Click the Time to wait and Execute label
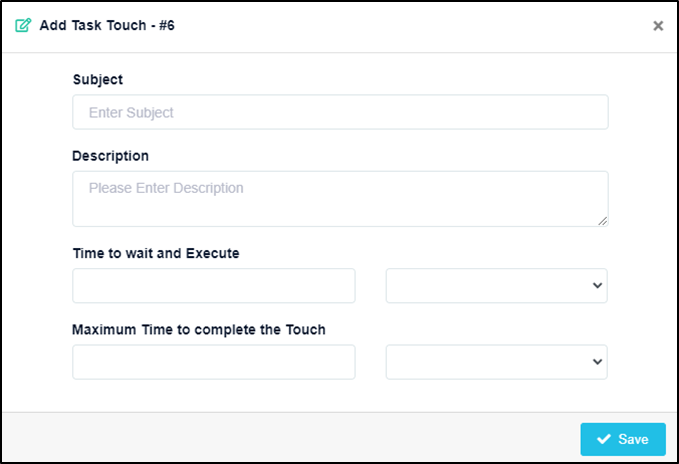This screenshot has width=679, height=464. coord(156,253)
